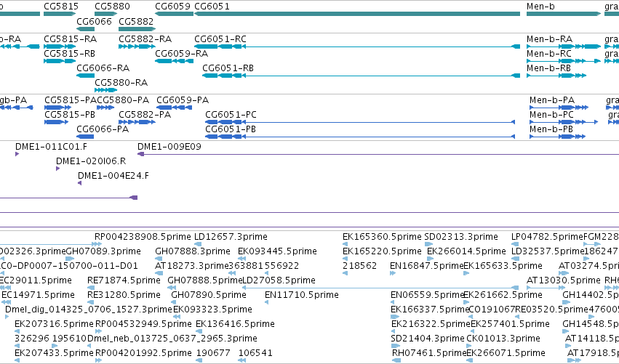The height and width of the screenshot is (364, 619).
Task: Click the EN11710.5prime EST
Action: (267, 303)
